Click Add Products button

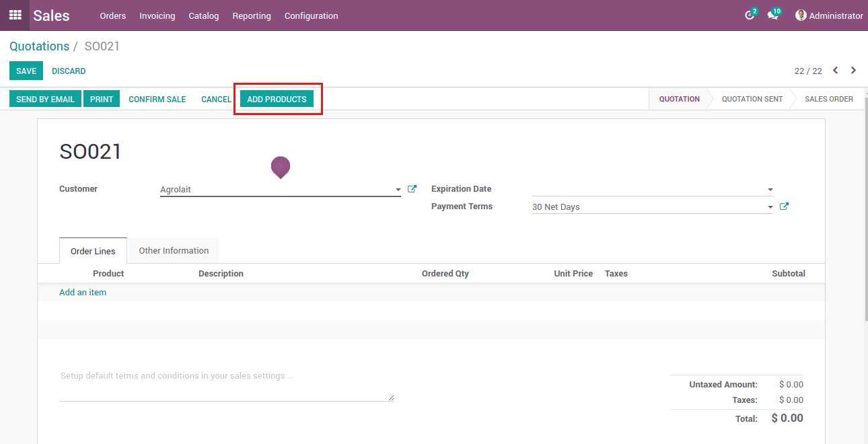click(x=277, y=99)
